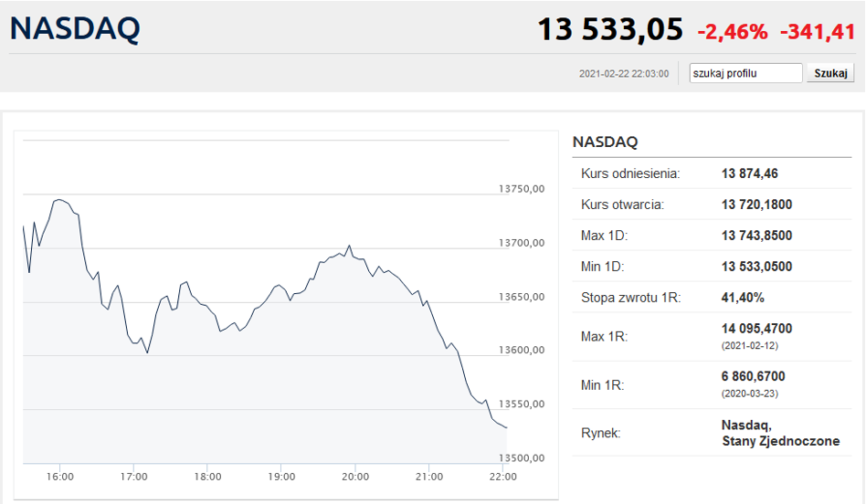Screen dimensions: 866x504
Task: Click the 13750,00 price axis label
Action: tap(522, 189)
